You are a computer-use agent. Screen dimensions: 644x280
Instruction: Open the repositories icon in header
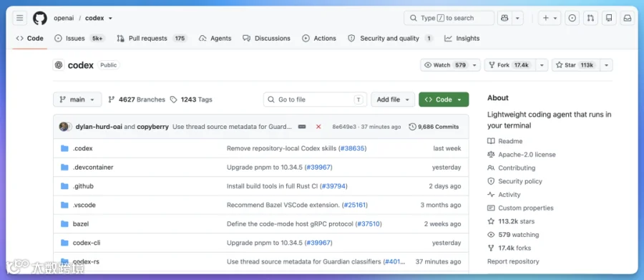[609, 18]
